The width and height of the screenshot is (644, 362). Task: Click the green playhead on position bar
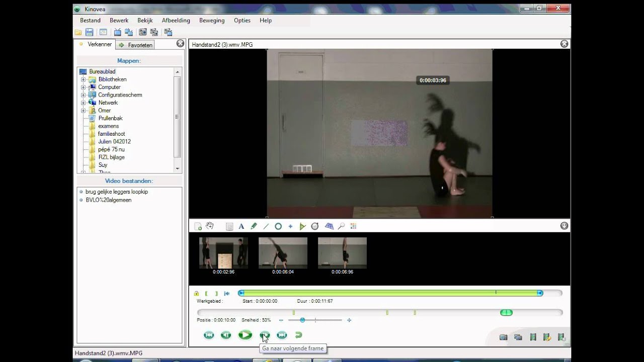pos(506,313)
